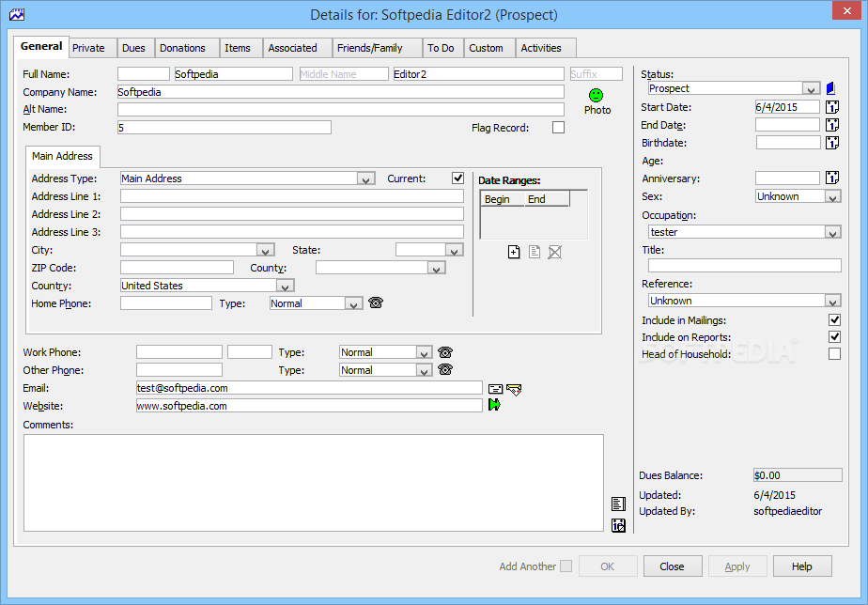Open the Home Phone Type dropdown
Viewport: 868px width, 605px height.
click(353, 303)
